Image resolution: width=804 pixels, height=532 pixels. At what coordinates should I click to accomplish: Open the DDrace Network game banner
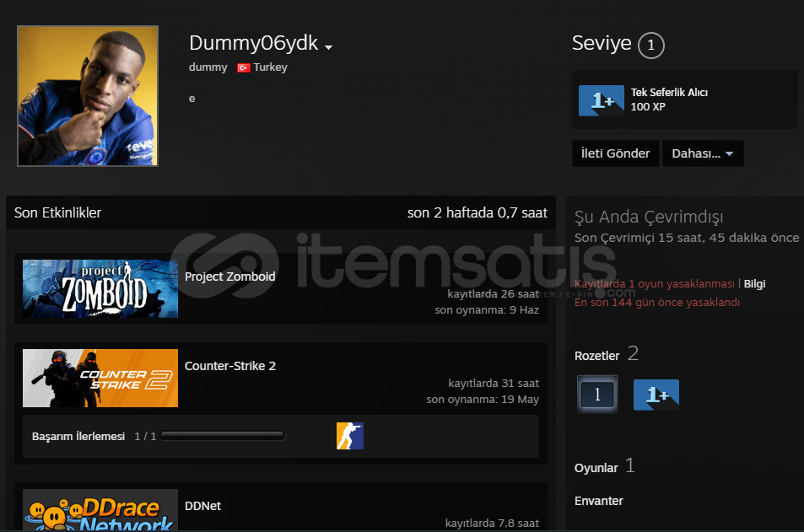100,510
